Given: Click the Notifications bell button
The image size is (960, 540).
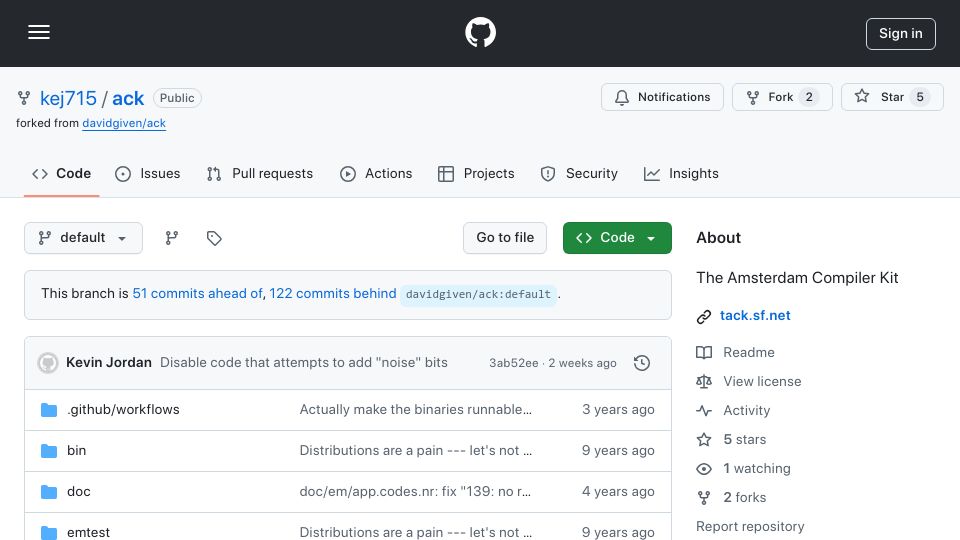Looking at the screenshot, I should 662,97.
